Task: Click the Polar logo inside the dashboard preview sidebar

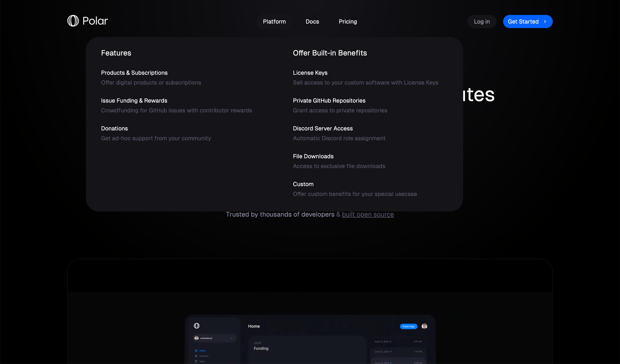Action: (x=196, y=326)
